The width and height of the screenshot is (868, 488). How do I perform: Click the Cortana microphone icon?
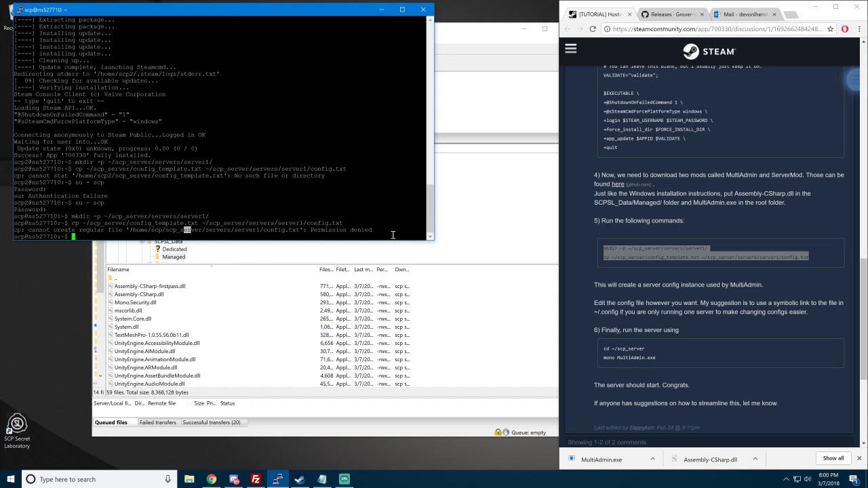pyautogui.click(x=167, y=479)
